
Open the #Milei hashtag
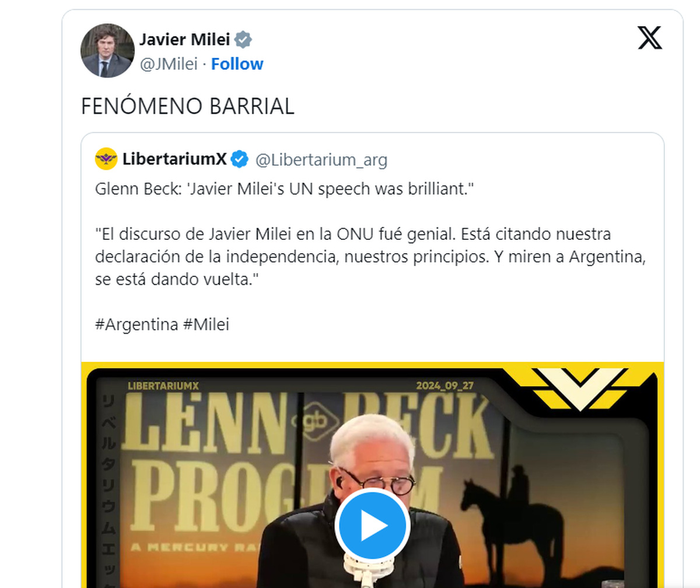pyautogui.click(x=206, y=324)
